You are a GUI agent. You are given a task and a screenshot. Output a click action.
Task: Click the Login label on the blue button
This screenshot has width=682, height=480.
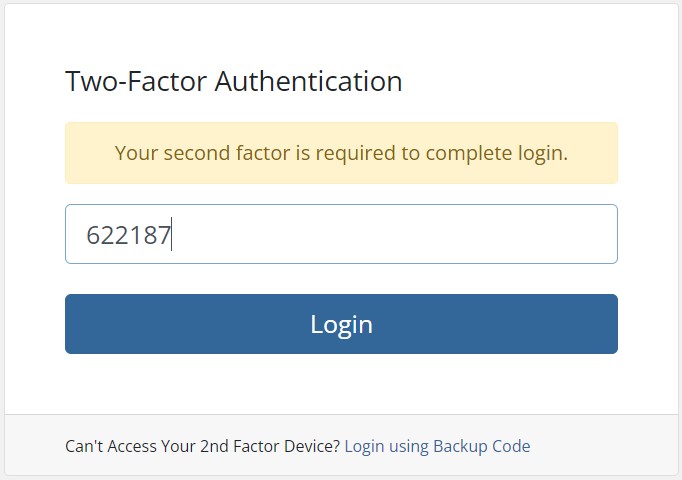341,325
